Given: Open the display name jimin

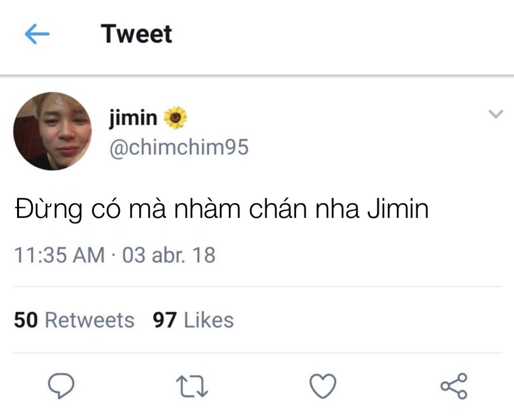Looking at the screenshot, I should tap(133, 118).
